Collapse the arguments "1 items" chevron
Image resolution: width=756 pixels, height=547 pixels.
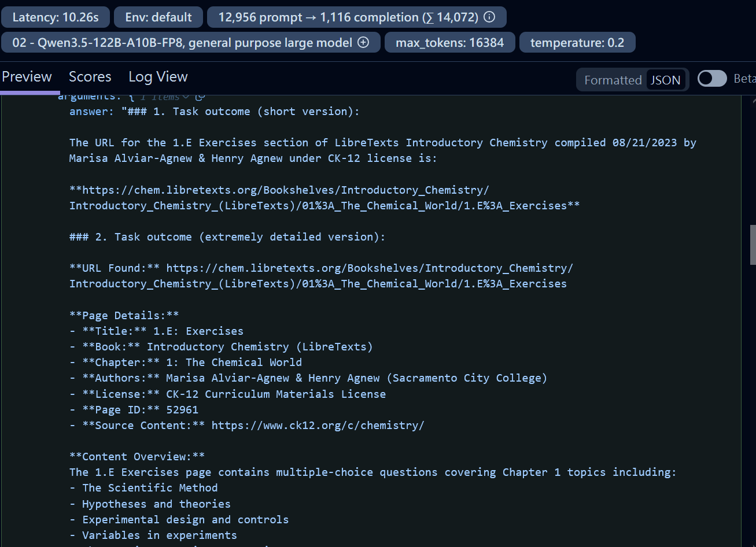pyautogui.click(x=186, y=97)
